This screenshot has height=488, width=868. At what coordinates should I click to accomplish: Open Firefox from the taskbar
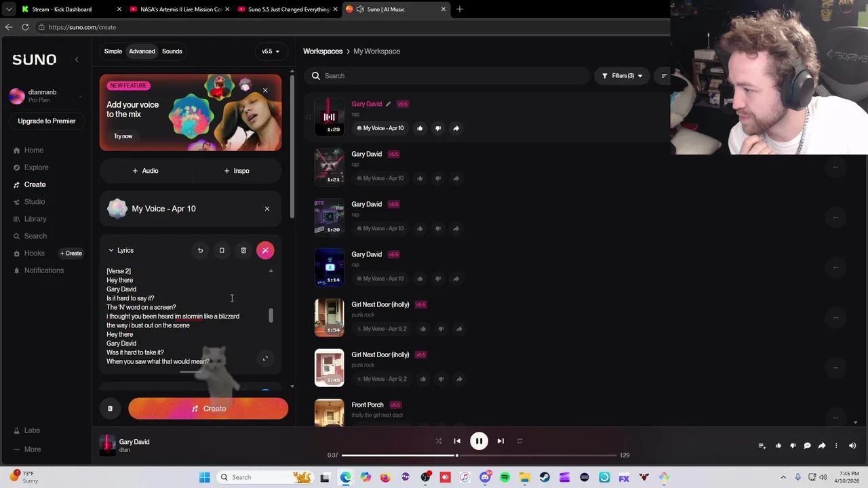point(385,477)
